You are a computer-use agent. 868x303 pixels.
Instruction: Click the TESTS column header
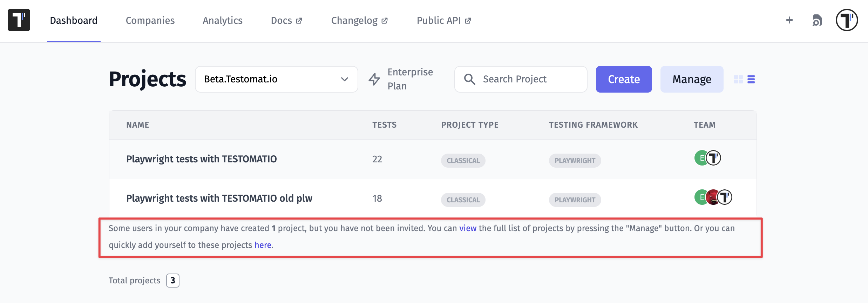[385, 125]
